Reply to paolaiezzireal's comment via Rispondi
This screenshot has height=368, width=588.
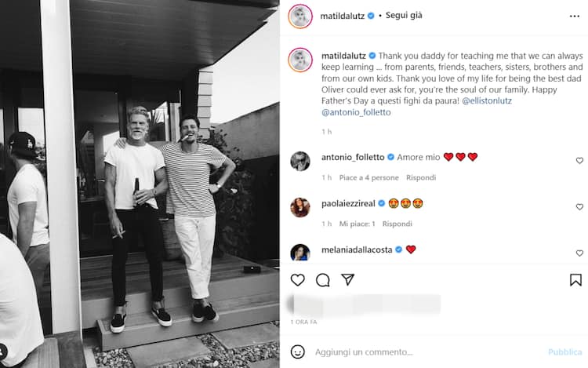point(397,224)
